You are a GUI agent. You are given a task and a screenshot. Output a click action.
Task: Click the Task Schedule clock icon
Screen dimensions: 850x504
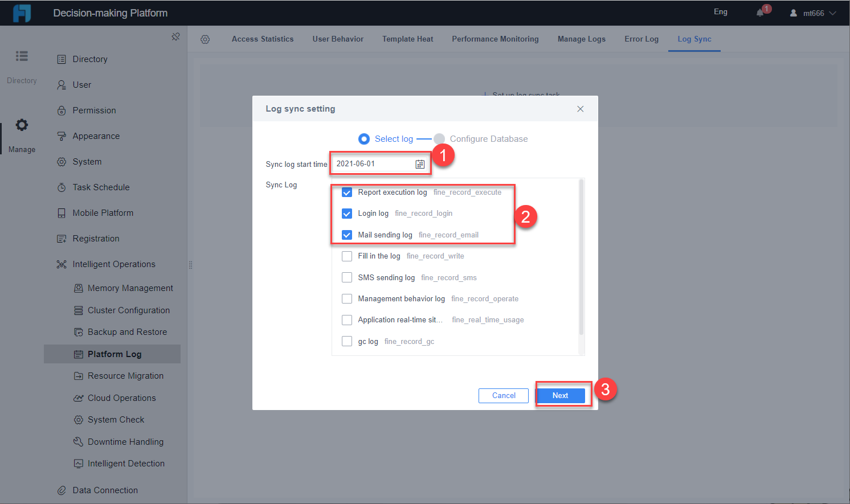pos(62,187)
